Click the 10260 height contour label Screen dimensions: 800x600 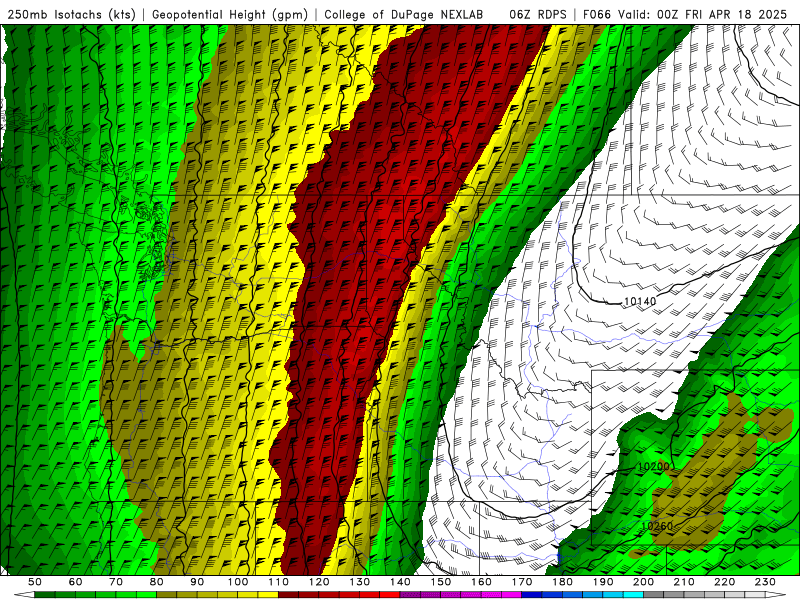657,526
